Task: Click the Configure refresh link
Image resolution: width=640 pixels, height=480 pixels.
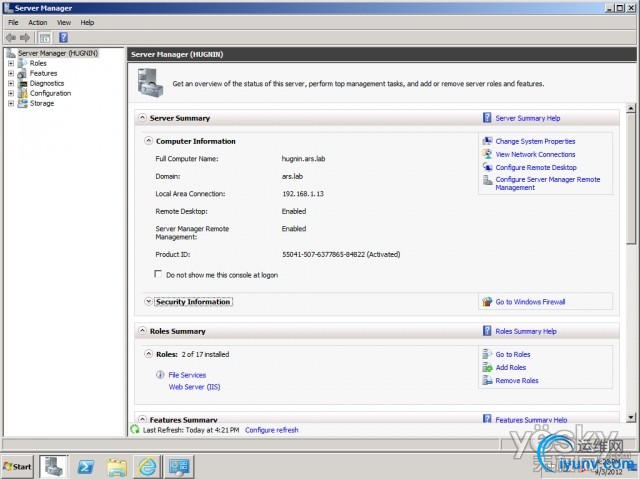Action: point(272,430)
